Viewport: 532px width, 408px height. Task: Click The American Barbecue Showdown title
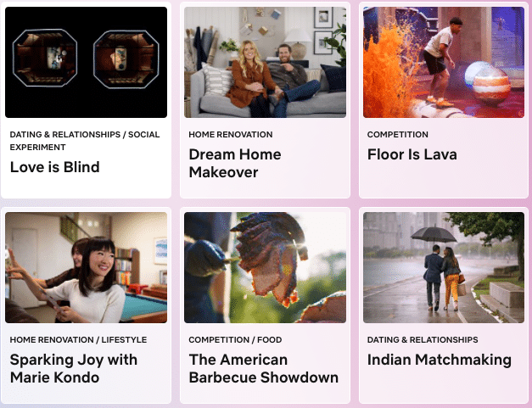(264, 368)
